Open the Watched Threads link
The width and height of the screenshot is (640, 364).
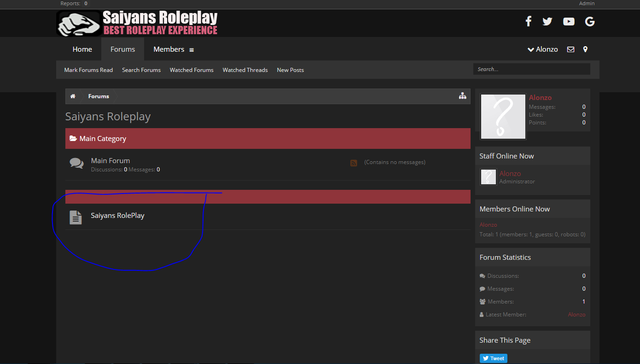pos(245,70)
